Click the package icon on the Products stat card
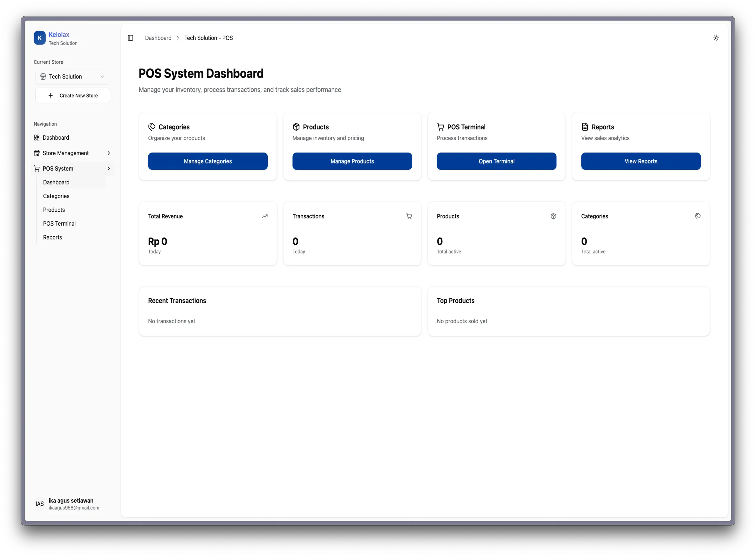This screenshot has height=557, width=756. pos(553,216)
